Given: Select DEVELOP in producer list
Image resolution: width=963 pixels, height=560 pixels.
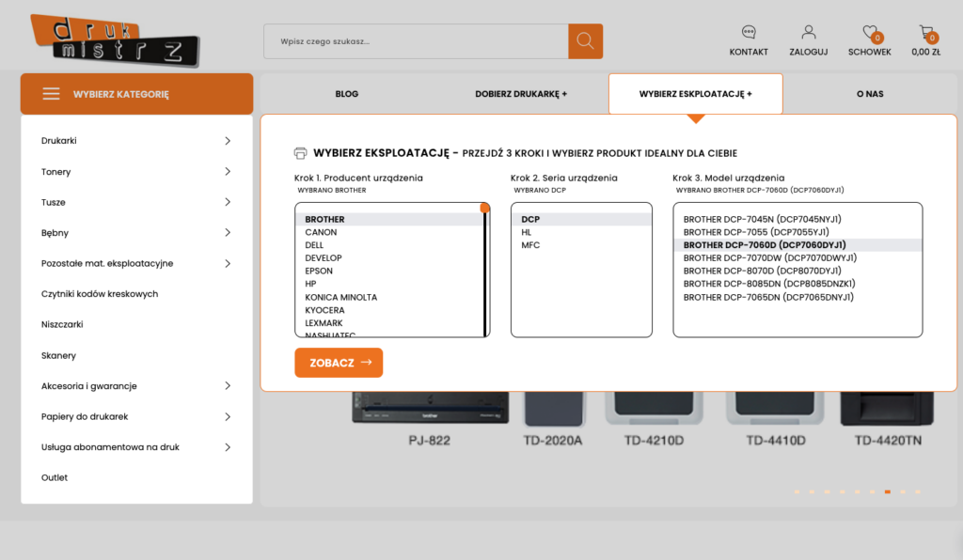Looking at the screenshot, I should tap(324, 257).
